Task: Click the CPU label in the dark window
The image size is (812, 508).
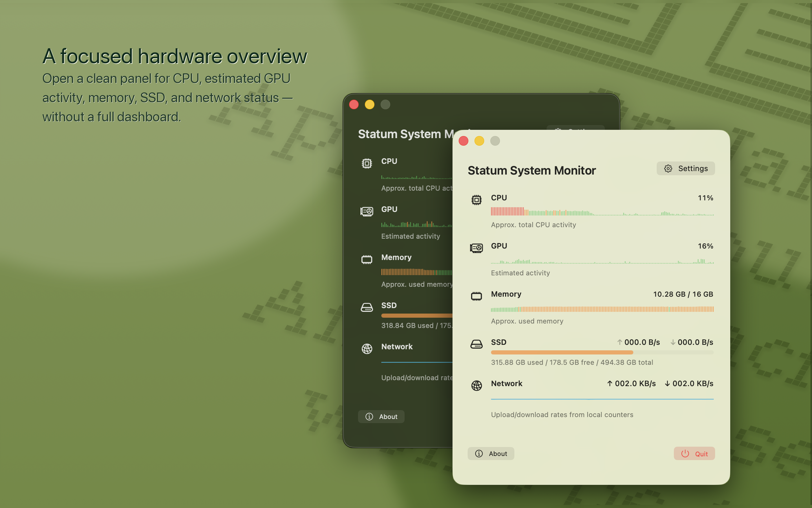Action: [389, 161]
